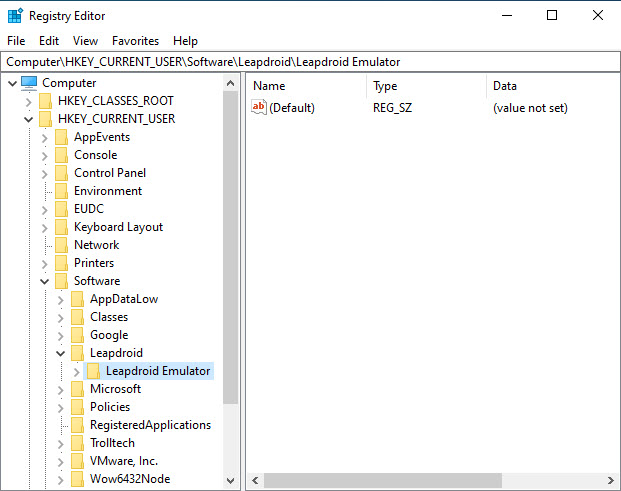Expand the Google key
This screenshot has width=621, height=491.
pos(60,336)
